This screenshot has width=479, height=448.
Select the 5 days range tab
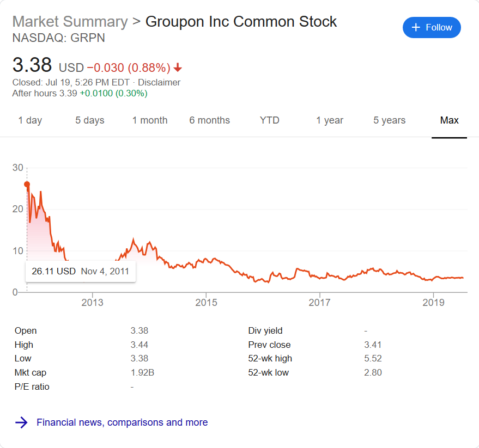pyautogui.click(x=90, y=120)
